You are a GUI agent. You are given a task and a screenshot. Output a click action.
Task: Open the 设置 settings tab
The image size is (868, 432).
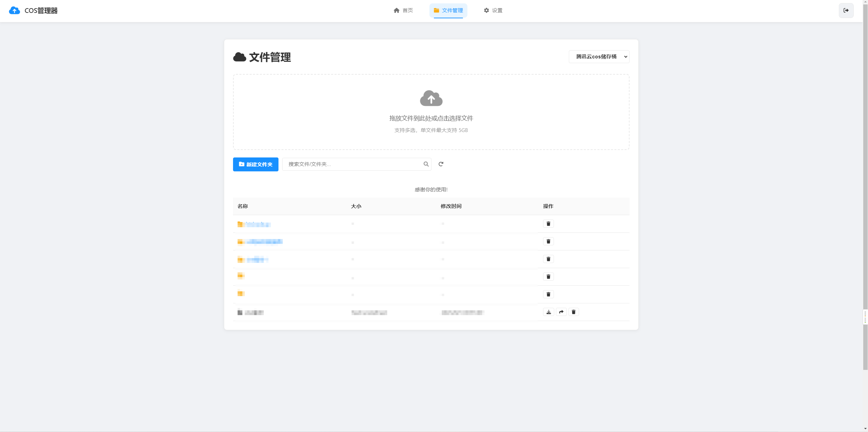click(x=493, y=11)
